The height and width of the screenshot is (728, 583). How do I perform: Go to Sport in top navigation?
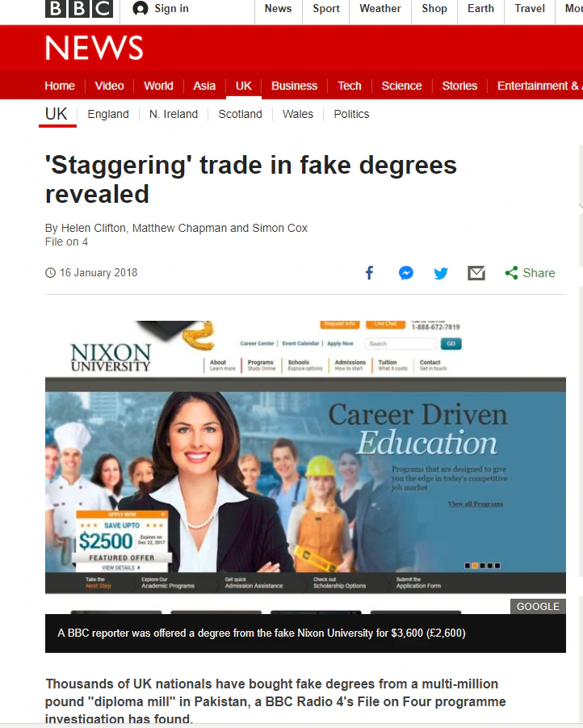326,8
